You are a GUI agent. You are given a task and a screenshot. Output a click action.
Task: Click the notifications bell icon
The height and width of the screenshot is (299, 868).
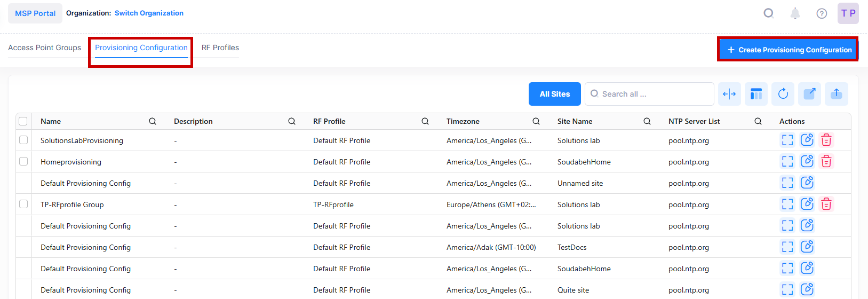tap(795, 13)
